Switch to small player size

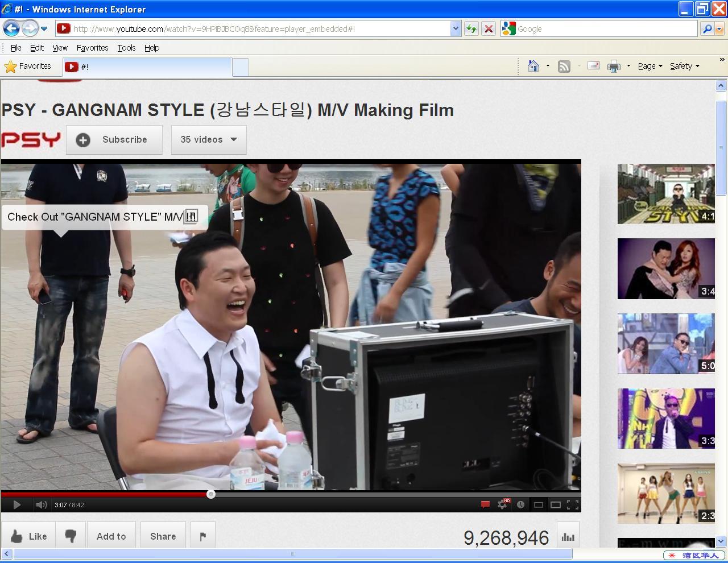tap(538, 504)
